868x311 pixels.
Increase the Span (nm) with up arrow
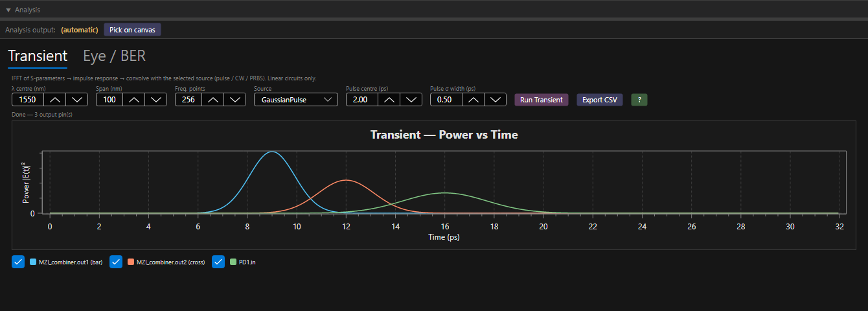[133, 100]
